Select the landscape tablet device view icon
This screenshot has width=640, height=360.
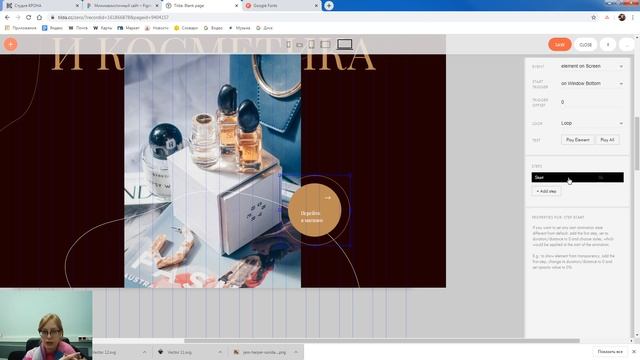[325, 44]
